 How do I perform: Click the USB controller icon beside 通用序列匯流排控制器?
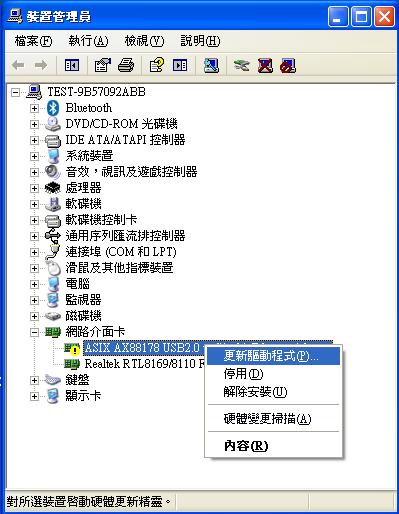pyautogui.click(x=53, y=236)
